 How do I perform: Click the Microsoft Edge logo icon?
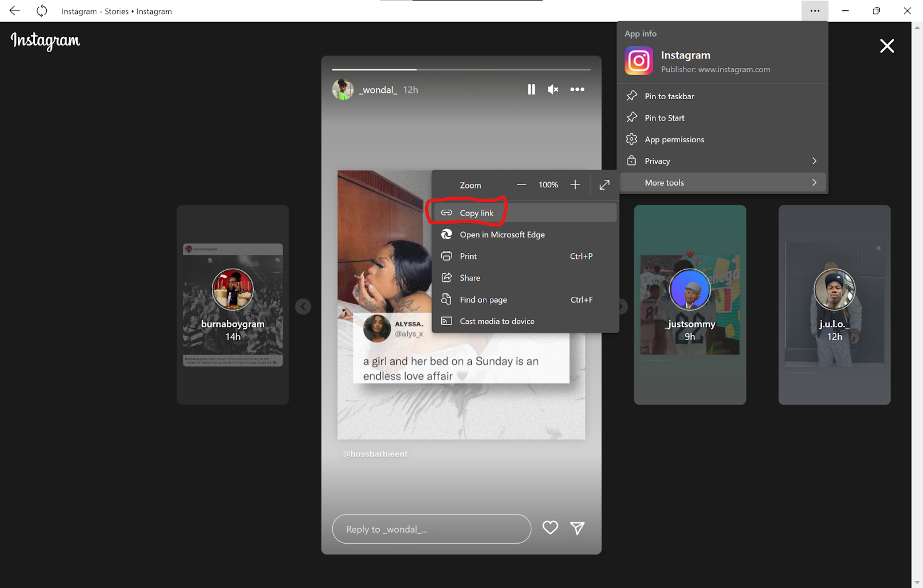point(447,235)
